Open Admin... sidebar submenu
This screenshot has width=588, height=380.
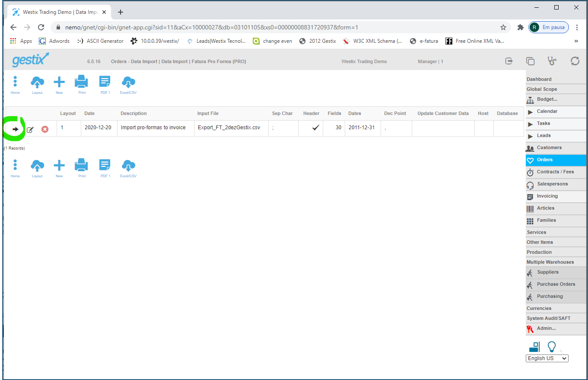tap(556, 329)
